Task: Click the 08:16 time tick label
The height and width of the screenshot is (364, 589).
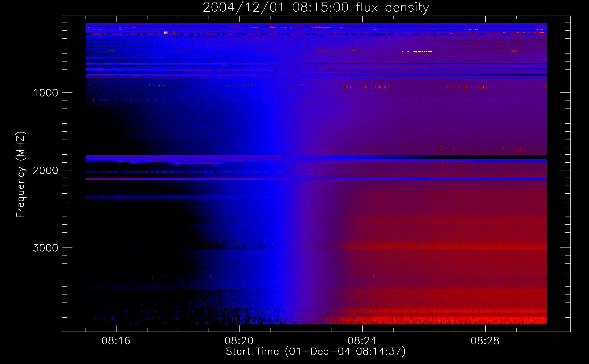Action: 116,341
